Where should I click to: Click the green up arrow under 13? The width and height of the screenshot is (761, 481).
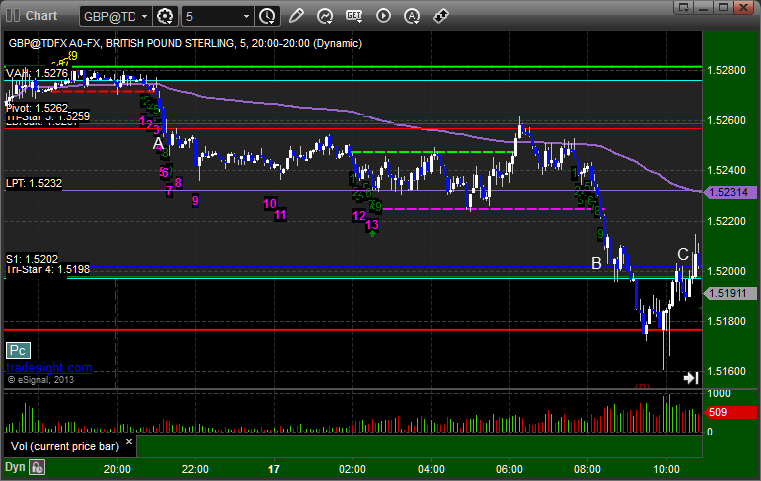(372, 233)
